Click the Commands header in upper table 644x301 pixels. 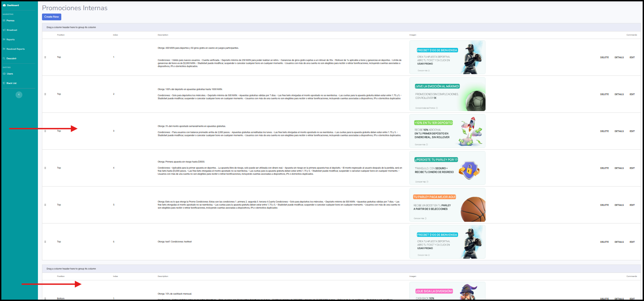click(631, 35)
